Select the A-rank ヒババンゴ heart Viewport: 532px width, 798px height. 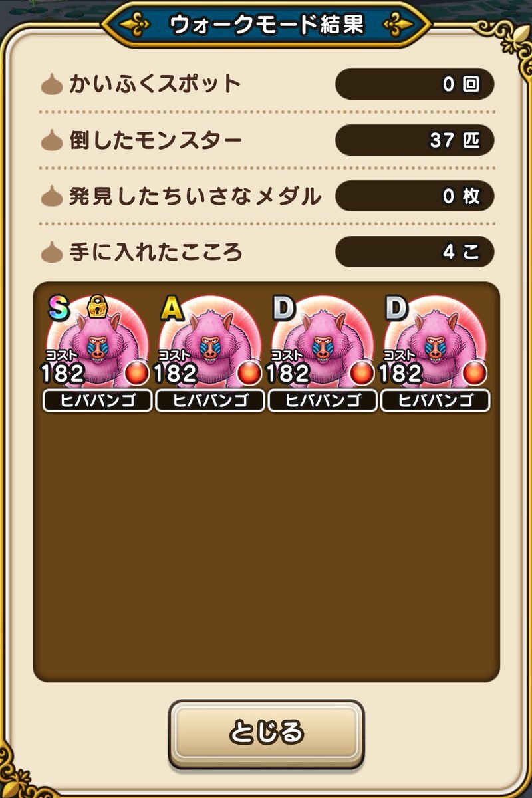pos(210,352)
